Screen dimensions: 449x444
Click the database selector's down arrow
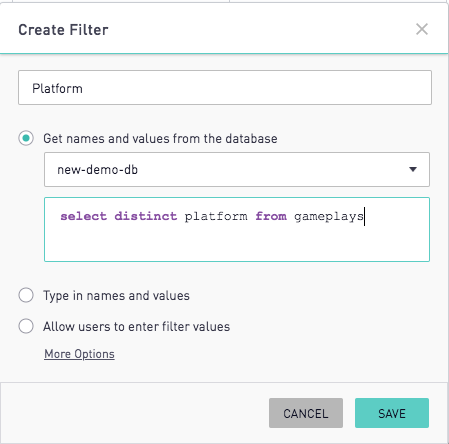(413, 170)
